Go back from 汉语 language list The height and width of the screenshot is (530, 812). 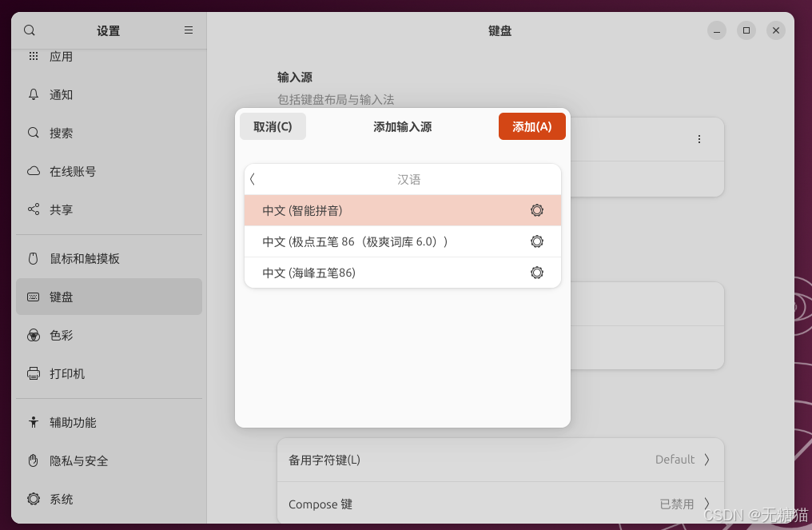(253, 179)
